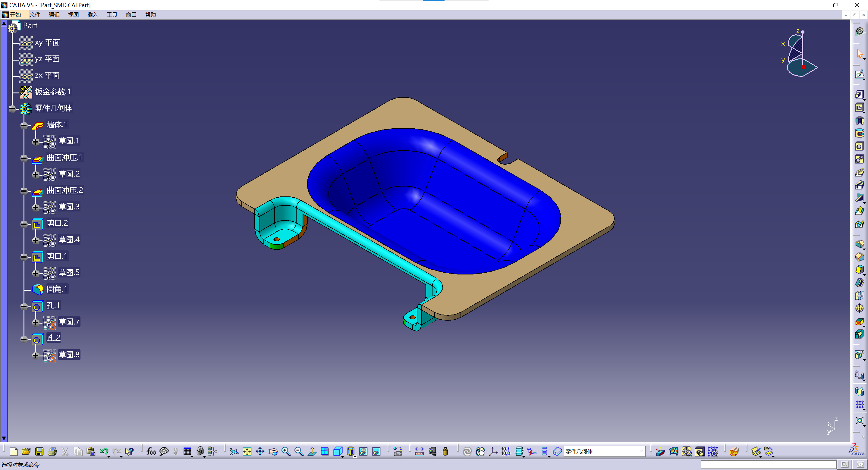The height and width of the screenshot is (470, 868).
Task: Click the Measure Between ruler icon
Action: [x=419, y=451]
